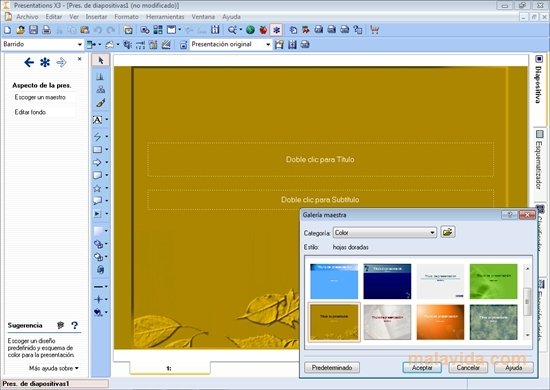Screen dimensions: 550x390
Task: Browse folder icon next to Categoría
Action: point(448,232)
